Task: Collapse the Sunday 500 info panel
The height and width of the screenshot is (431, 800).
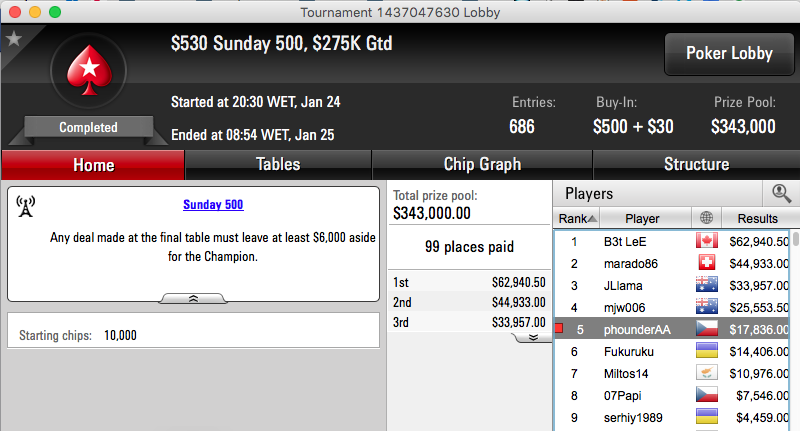Action: pos(193,298)
